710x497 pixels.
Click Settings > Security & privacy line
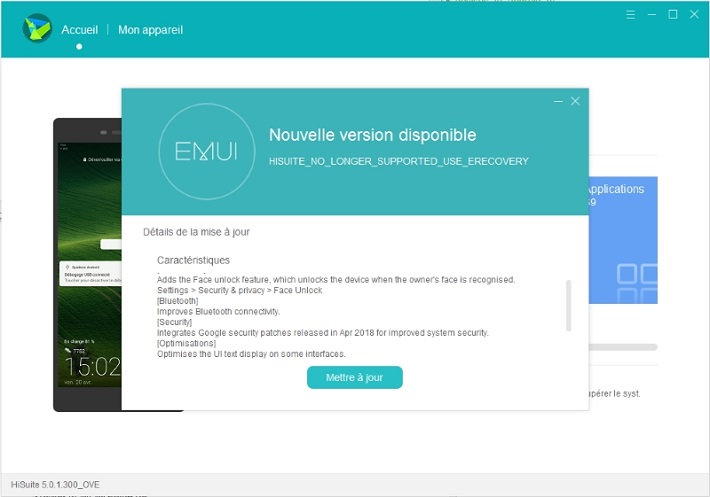[240, 290]
